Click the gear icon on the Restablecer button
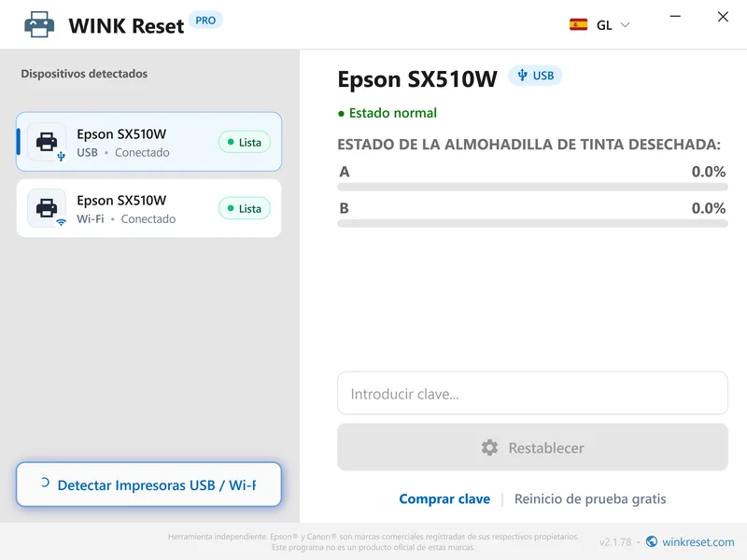Image resolution: width=747 pixels, height=560 pixels. tap(489, 448)
